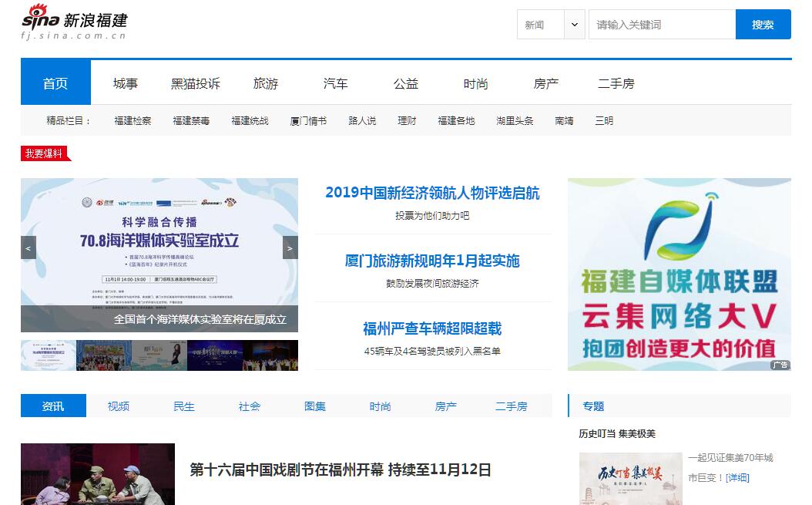Advance carousel with right arrow
812x505 pixels.
[x=290, y=247]
